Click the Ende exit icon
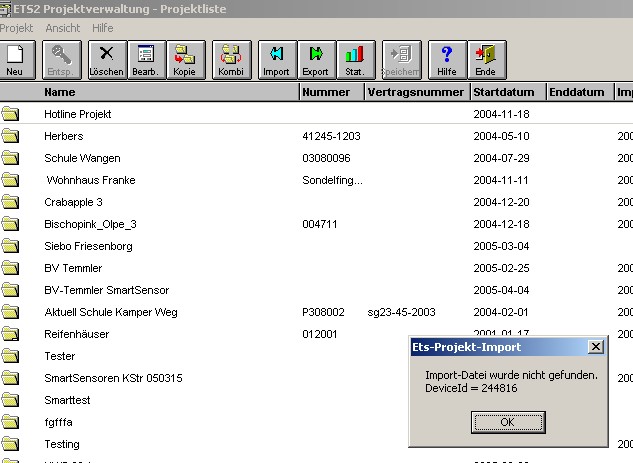 pyautogui.click(x=486, y=59)
